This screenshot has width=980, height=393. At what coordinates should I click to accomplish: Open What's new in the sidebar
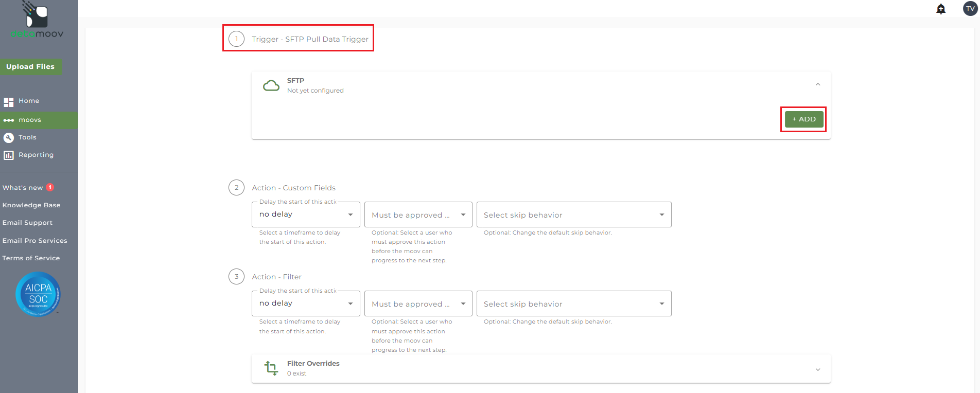click(x=23, y=188)
